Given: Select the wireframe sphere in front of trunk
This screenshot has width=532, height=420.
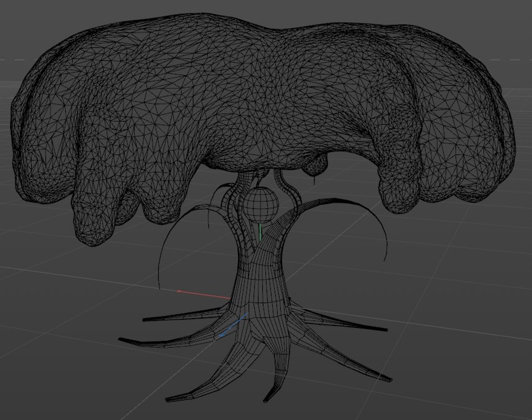Looking at the screenshot, I should pos(261,206).
